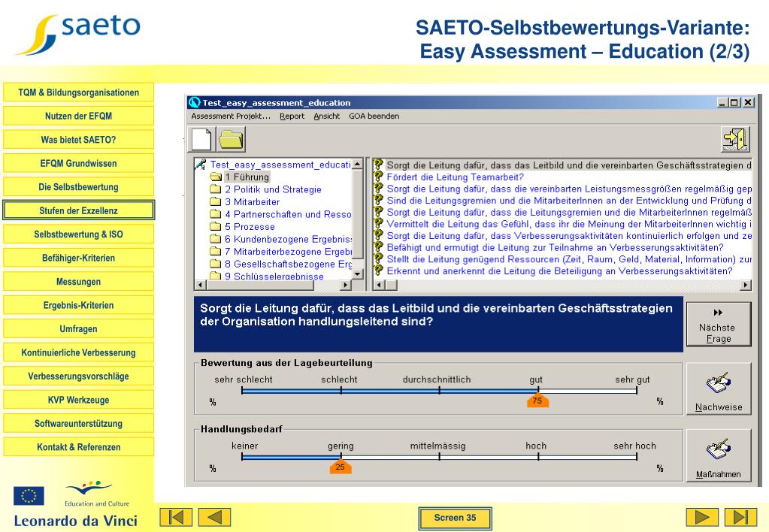Select question Befähigt und ermutigt die Leitung
769x532 pixels.
click(555, 247)
